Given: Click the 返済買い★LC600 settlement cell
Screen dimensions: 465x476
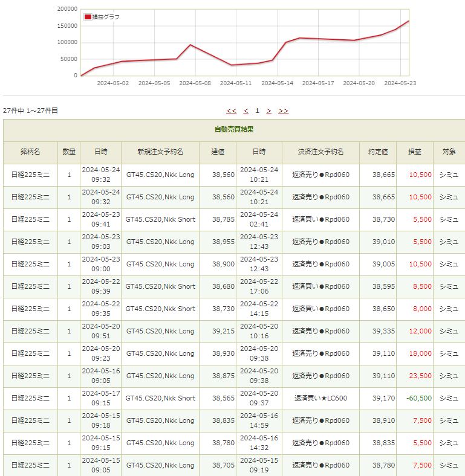Looking at the screenshot, I should tap(320, 398).
